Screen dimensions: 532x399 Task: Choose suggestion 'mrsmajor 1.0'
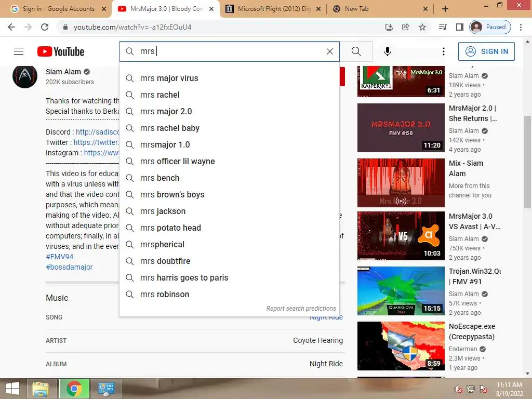coord(229,144)
